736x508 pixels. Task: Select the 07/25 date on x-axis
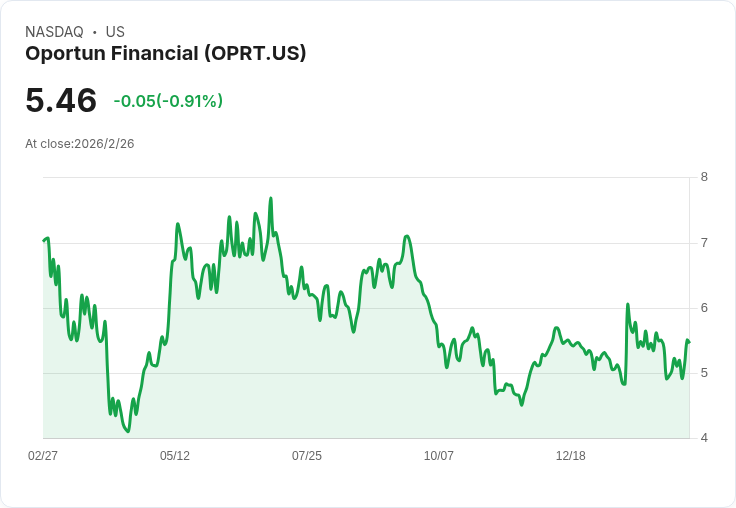coord(307,455)
